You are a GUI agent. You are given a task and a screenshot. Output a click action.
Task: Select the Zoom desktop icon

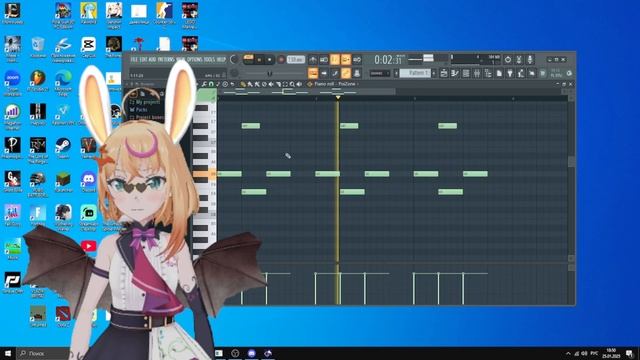click(x=12, y=82)
